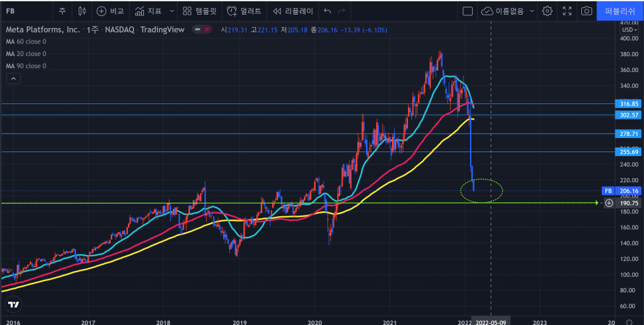Select the MA 20 close 0 indicator legend
Image resolution: width=644 pixels, height=325 pixels.
26,54
